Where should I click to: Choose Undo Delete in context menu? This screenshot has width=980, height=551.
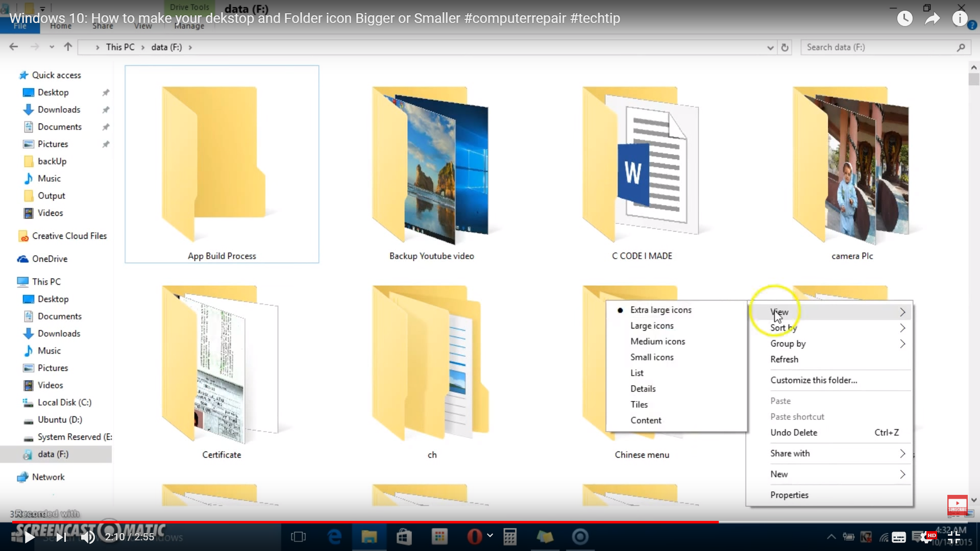(x=829, y=433)
